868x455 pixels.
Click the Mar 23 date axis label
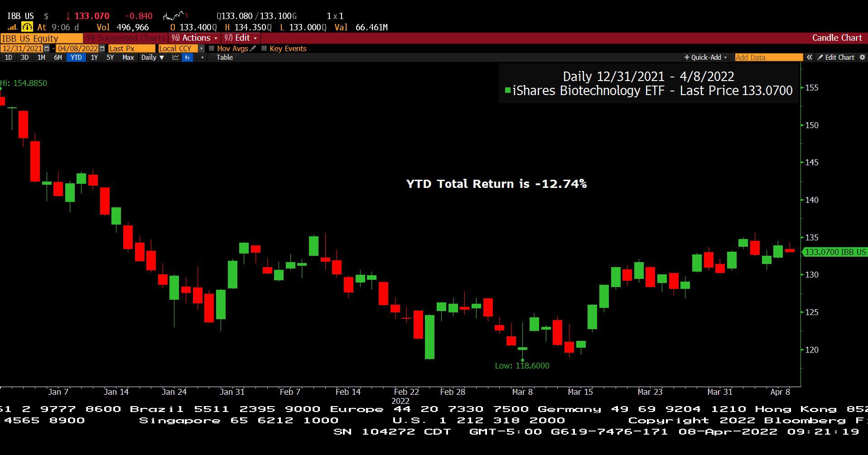(x=650, y=392)
